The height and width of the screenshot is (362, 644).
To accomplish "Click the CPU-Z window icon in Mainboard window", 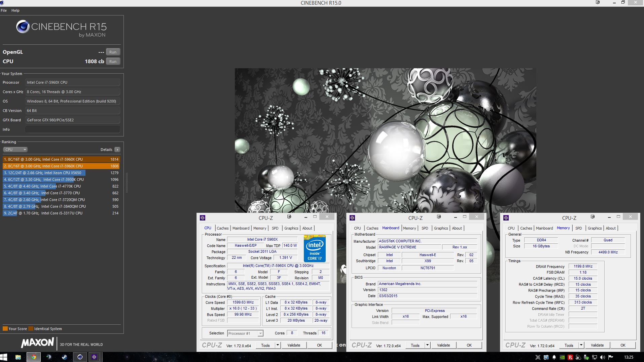I will 352,218.
